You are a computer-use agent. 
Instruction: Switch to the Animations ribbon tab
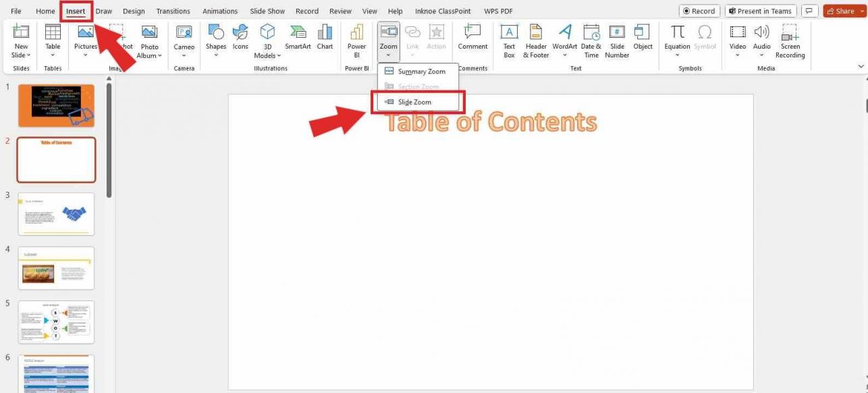click(220, 11)
